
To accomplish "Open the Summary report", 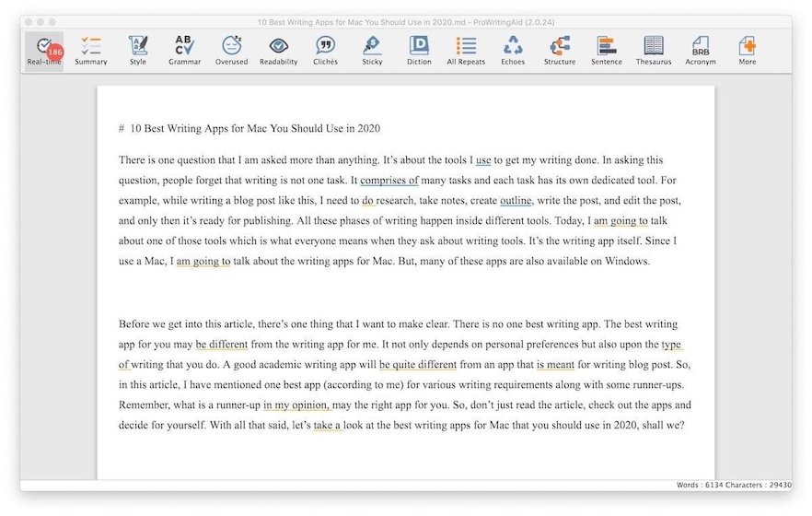I will click(x=91, y=50).
